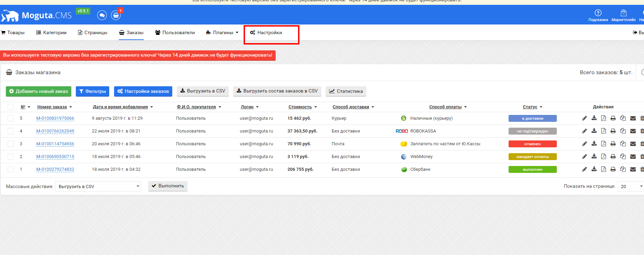Go to the Категории section
Image resolution: width=644 pixels, height=255 pixels.
tap(51, 32)
